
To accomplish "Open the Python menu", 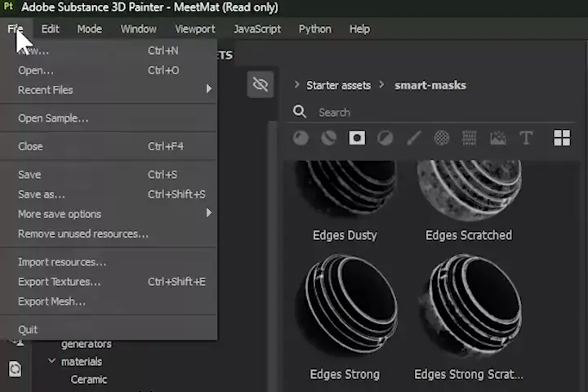I will pyautogui.click(x=315, y=29).
